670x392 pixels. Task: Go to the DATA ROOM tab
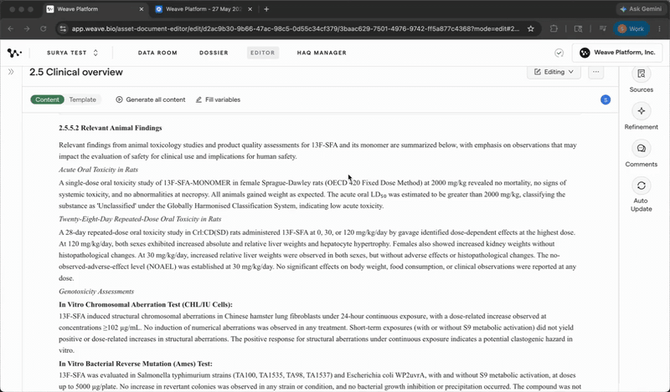pos(157,53)
